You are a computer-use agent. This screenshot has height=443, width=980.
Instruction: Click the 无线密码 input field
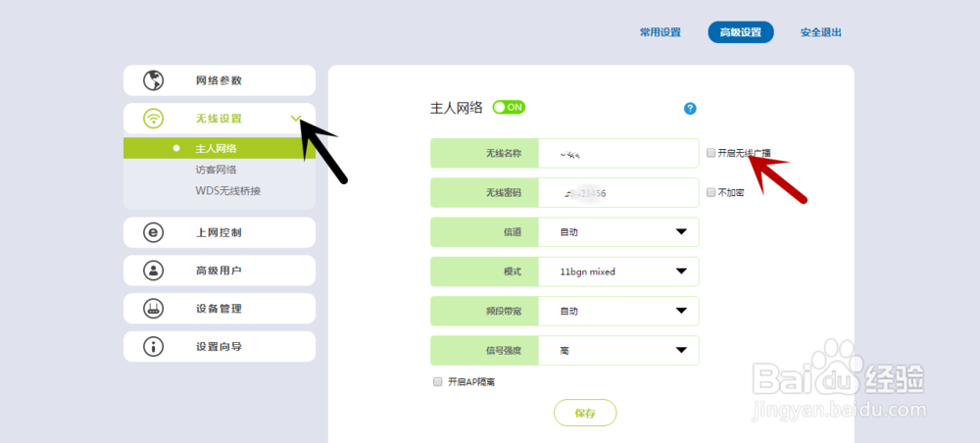pyautogui.click(x=618, y=193)
